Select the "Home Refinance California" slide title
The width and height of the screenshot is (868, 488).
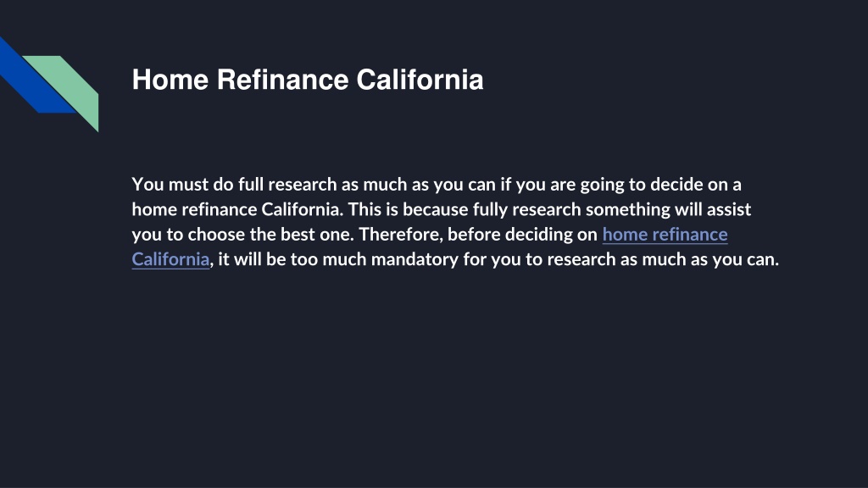point(308,80)
